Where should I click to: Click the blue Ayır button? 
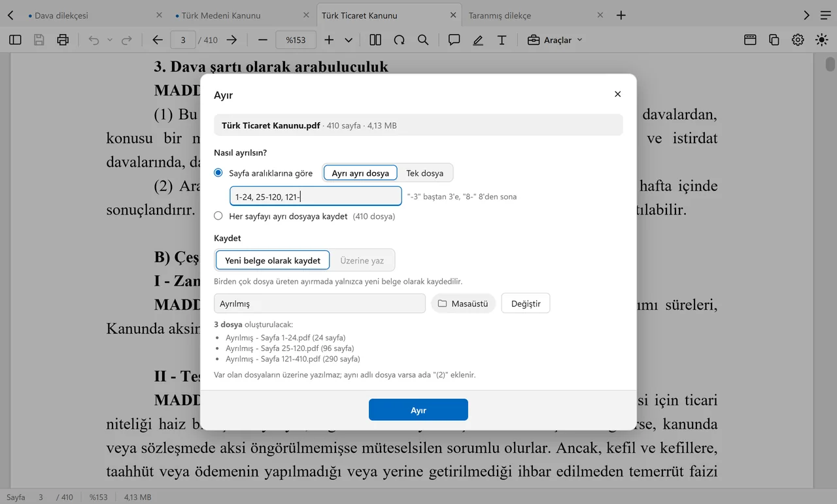pyautogui.click(x=418, y=410)
